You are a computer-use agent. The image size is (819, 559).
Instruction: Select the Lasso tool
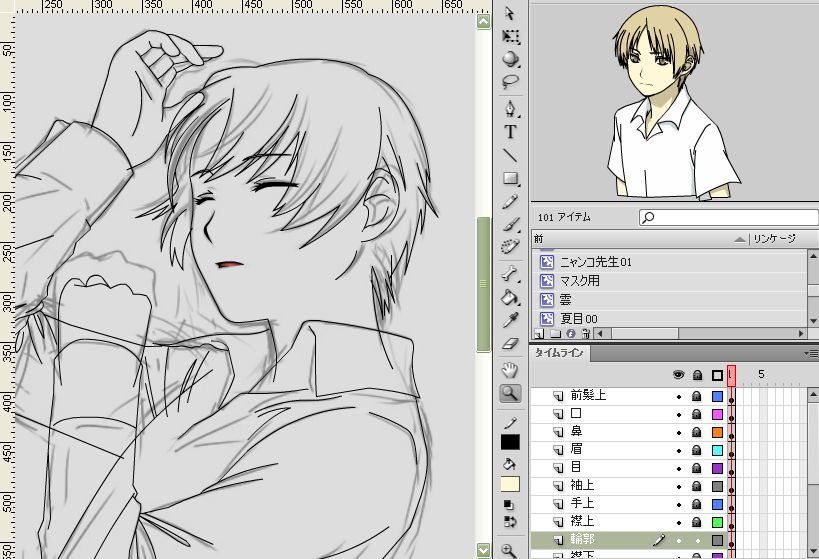tap(510, 81)
